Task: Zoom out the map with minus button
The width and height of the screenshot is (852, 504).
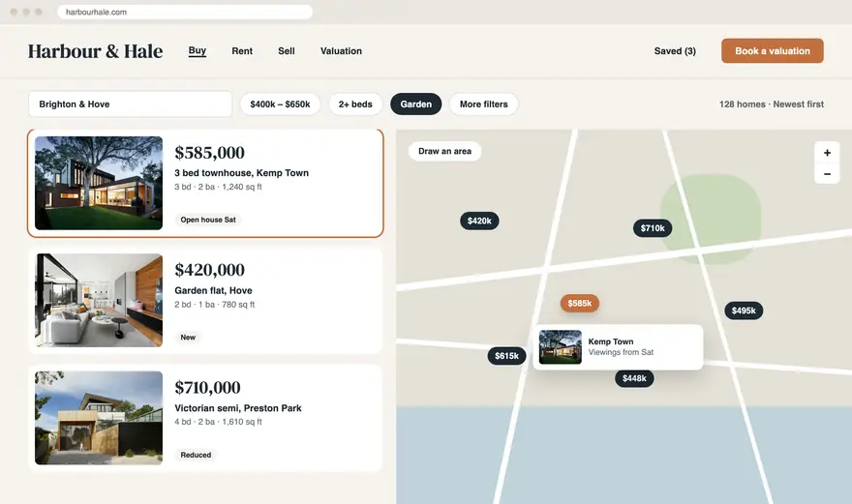Action: pyautogui.click(x=827, y=174)
